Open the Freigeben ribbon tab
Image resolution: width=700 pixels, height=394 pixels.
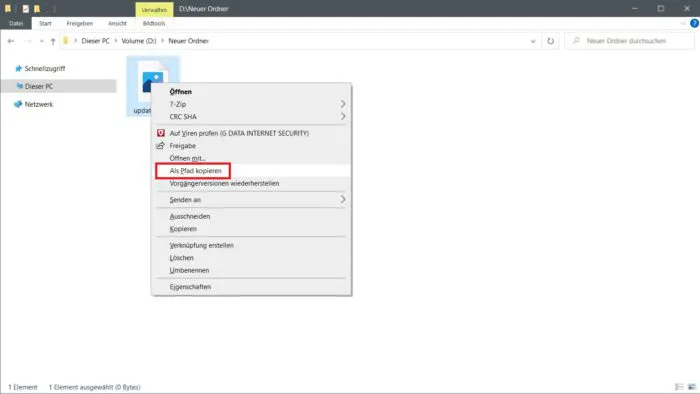[79, 23]
